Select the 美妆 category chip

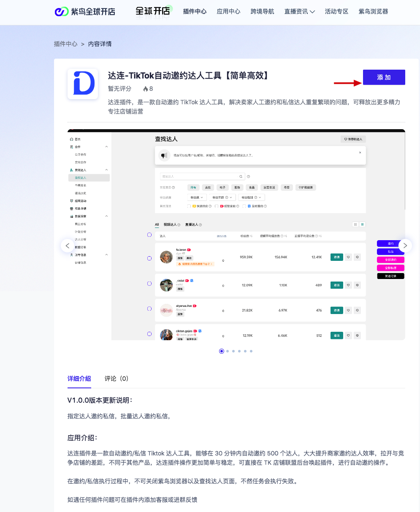pos(208,187)
